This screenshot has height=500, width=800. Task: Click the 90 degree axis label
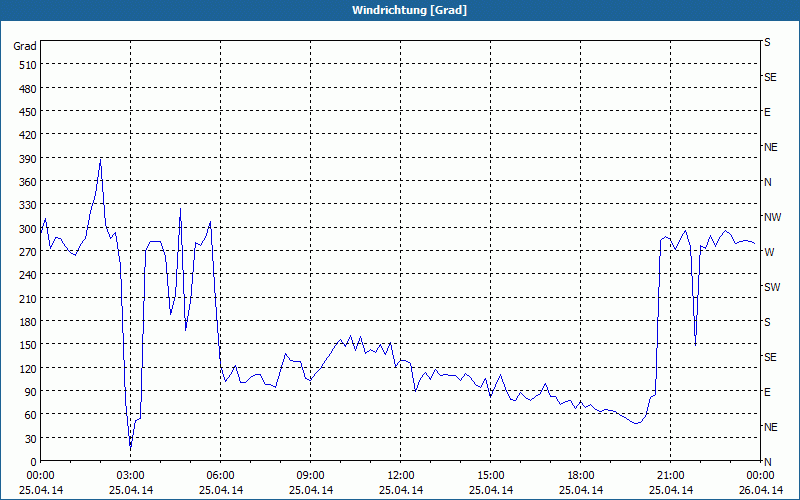coord(31,392)
